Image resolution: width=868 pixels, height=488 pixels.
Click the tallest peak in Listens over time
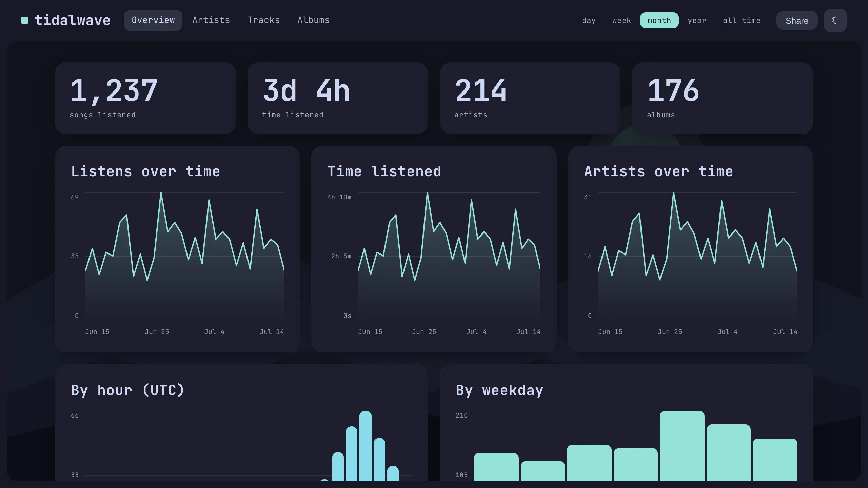click(161, 194)
